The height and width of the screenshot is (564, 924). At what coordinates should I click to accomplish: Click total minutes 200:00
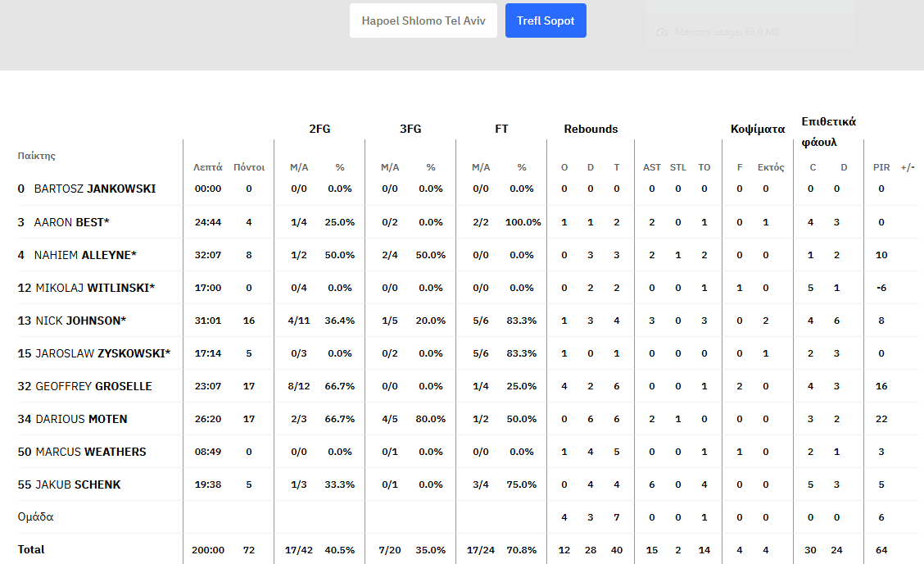pos(208,550)
